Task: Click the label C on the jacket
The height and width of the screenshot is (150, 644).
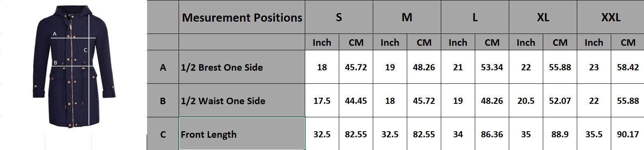Action: click(x=86, y=50)
